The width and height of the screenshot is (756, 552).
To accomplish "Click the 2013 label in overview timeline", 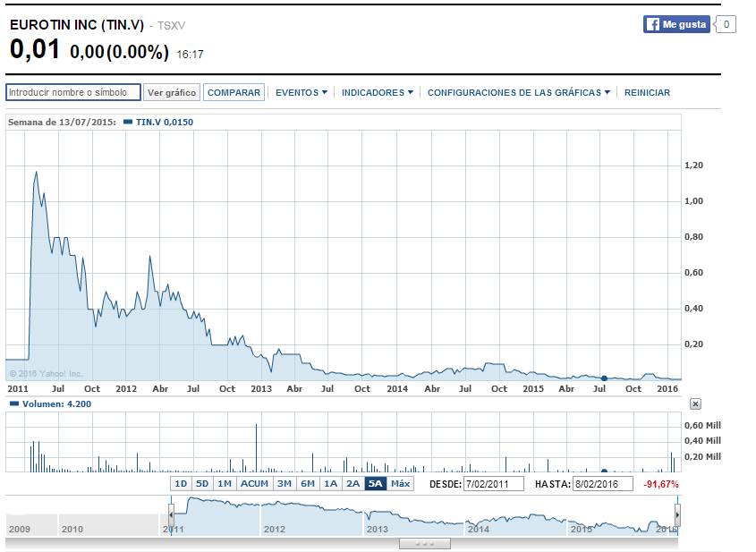I will (377, 530).
